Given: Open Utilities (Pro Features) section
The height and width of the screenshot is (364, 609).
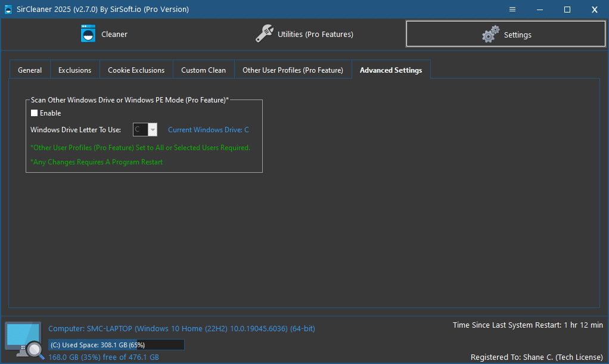Looking at the screenshot, I should (x=304, y=34).
